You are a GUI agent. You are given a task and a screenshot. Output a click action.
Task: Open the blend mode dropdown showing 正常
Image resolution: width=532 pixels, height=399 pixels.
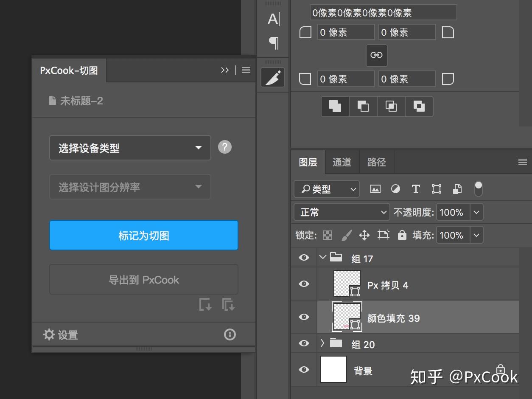(x=342, y=212)
